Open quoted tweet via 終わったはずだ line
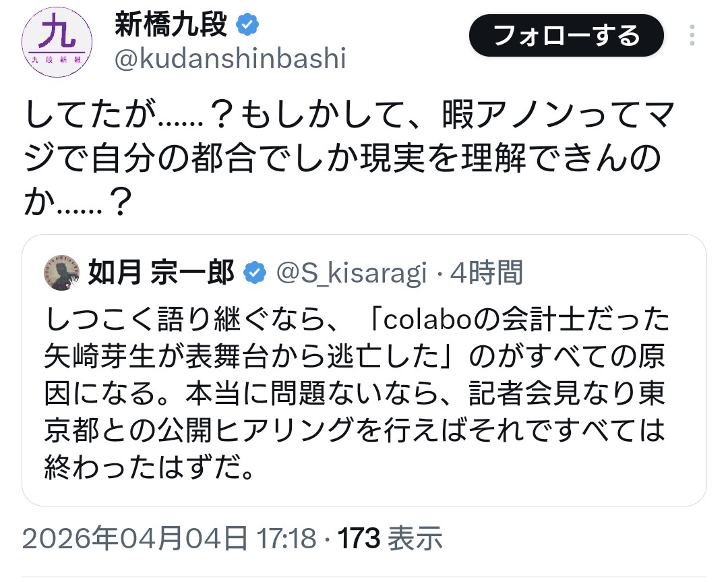 (x=150, y=467)
